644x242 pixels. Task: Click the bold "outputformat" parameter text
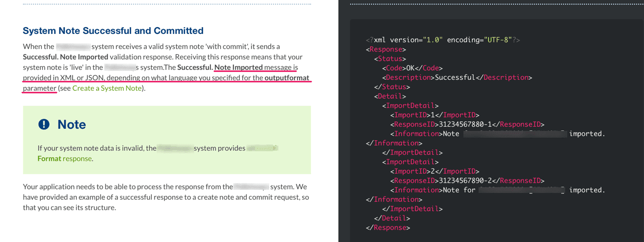pos(287,78)
